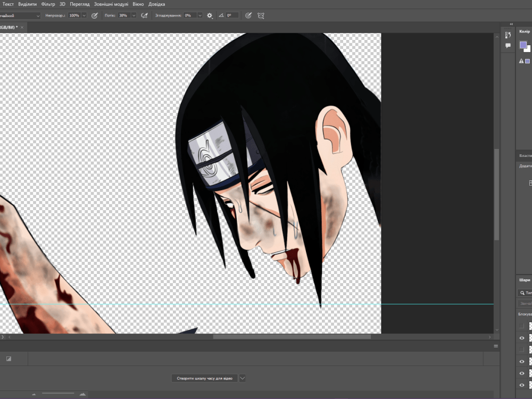
Task: Toggle pressure for opacity icon
Action: click(95, 15)
